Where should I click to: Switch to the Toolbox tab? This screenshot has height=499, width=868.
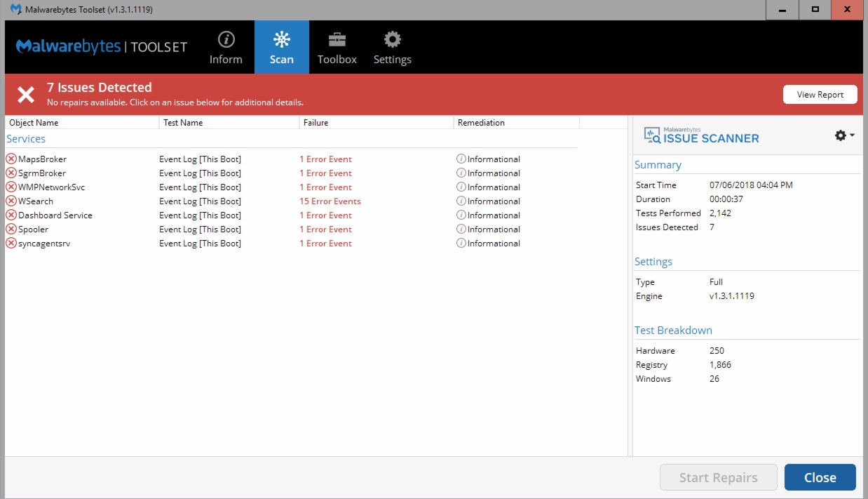coord(337,48)
